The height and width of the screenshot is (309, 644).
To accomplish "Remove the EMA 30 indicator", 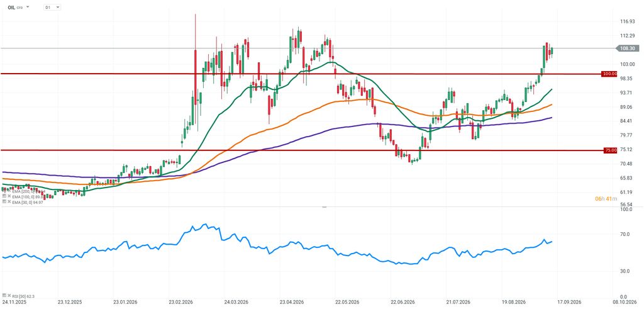I will click(9, 202).
